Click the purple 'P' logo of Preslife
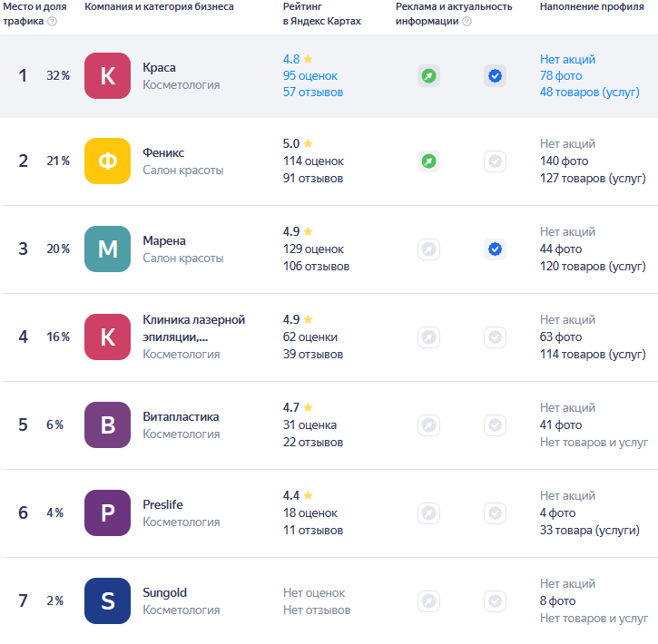 tap(107, 512)
